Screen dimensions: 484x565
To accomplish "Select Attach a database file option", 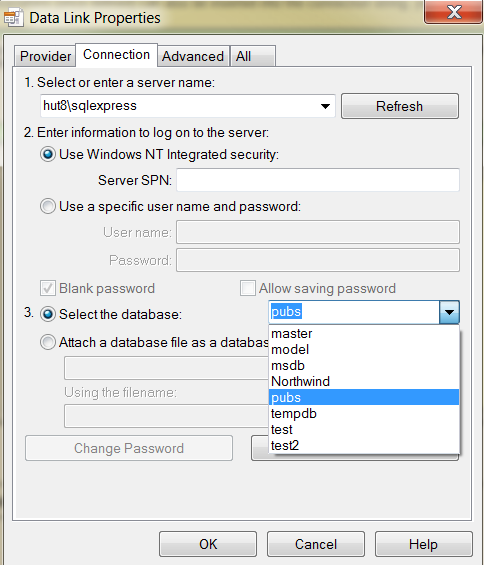I will pyautogui.click(x=48, y=342).
